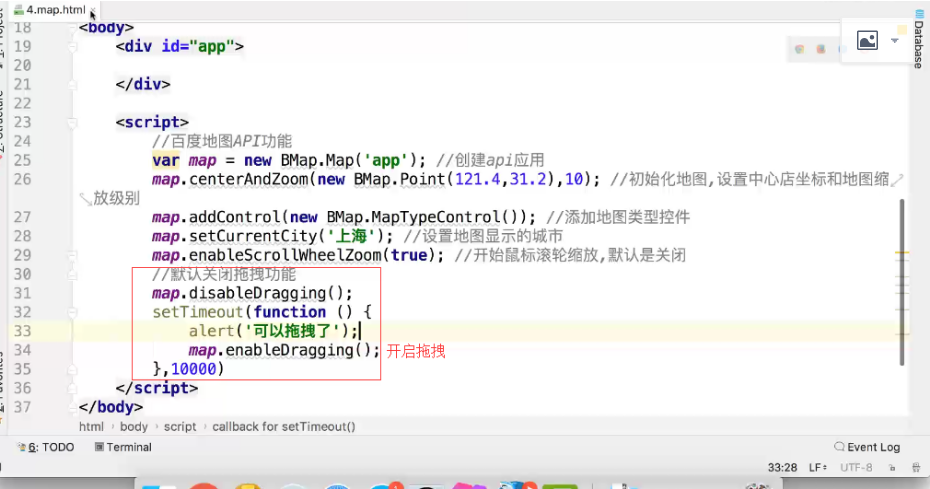Click the //百度地图API功能 comment
Screen dimensions: 930x489
[x=222, y=141]
